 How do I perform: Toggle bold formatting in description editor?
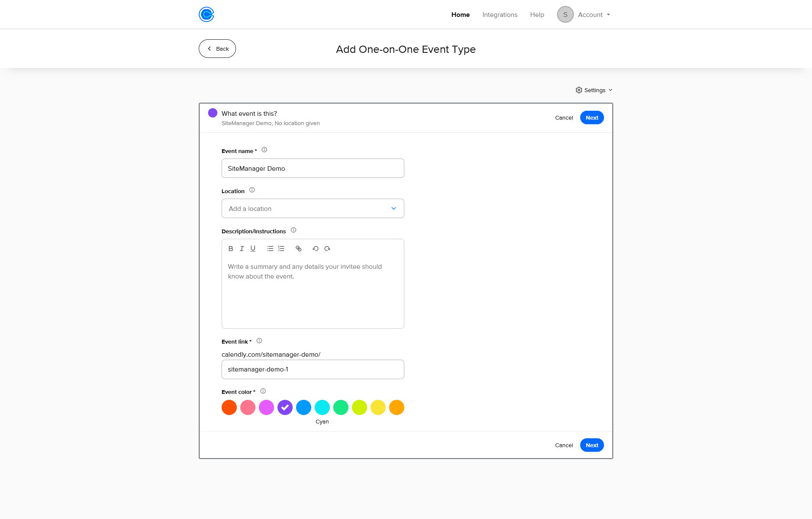click(x=230, y=249)
